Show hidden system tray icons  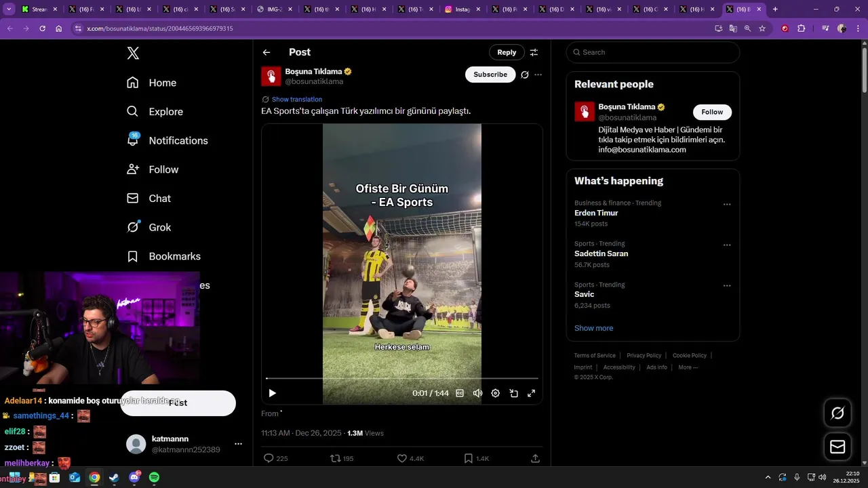coord(768,477)
